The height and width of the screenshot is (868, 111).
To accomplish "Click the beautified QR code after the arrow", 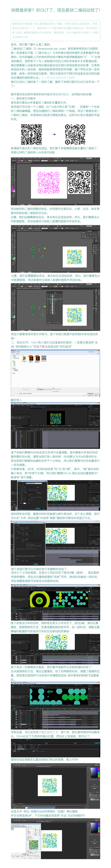I will click(75, 134).
